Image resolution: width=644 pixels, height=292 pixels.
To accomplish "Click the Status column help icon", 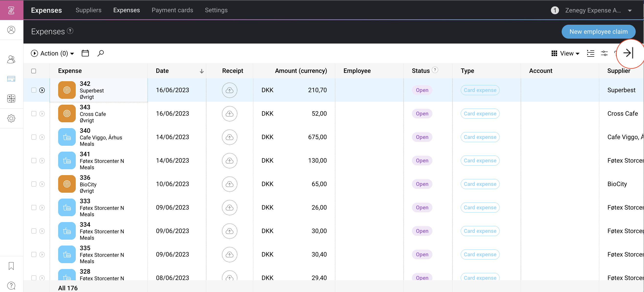I will 435,70.
